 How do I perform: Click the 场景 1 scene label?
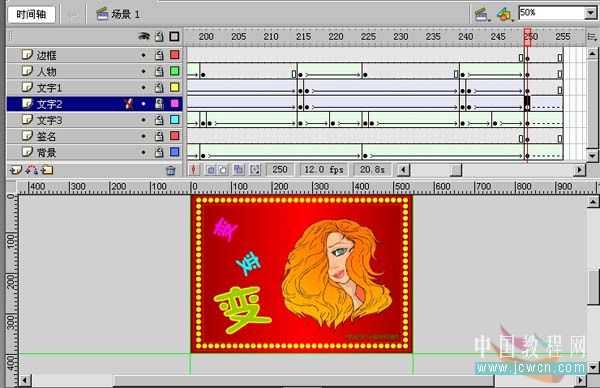pos(126,15)
